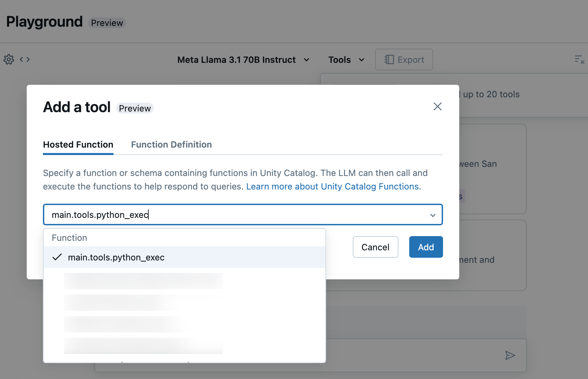Click the Add button to confirm
The image size is (588, 379).
[x=426, y=247]
